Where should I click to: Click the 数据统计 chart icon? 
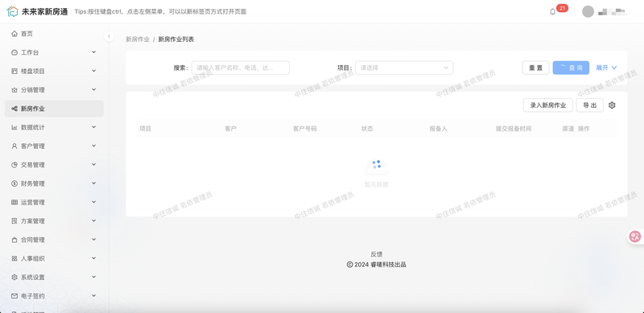pos(14,127)
